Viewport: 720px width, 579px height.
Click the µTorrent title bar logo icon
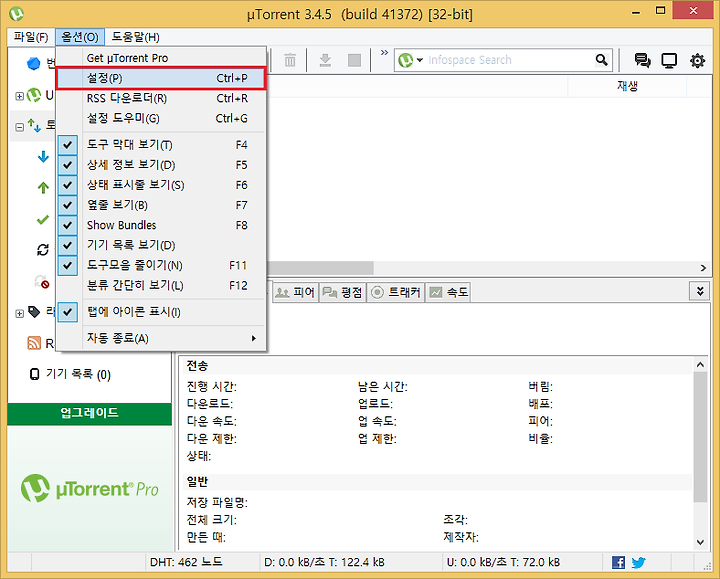pos(17,13)
